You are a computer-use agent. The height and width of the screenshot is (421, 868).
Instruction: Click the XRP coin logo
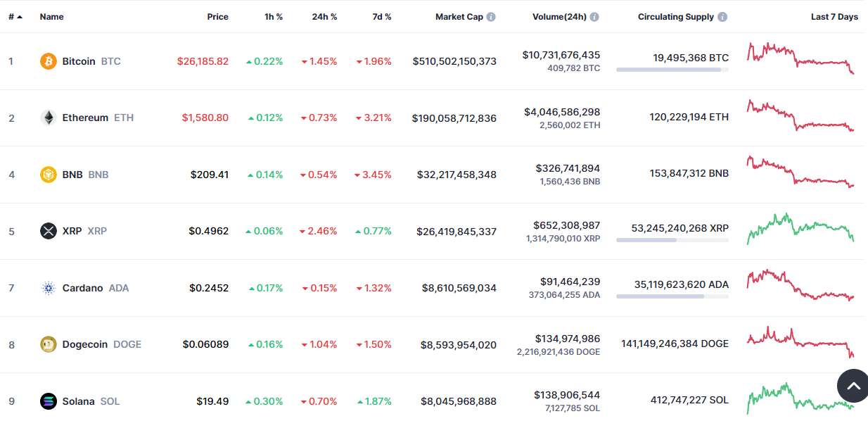49,231
